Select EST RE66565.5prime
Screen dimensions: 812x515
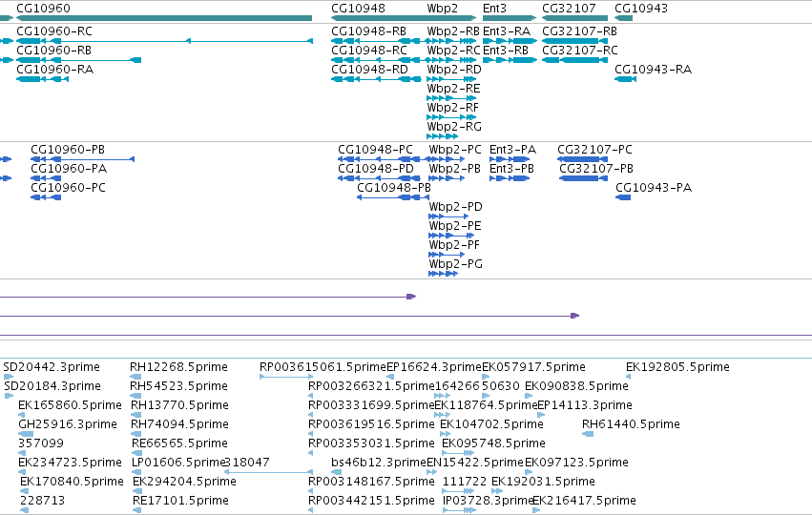179,443
